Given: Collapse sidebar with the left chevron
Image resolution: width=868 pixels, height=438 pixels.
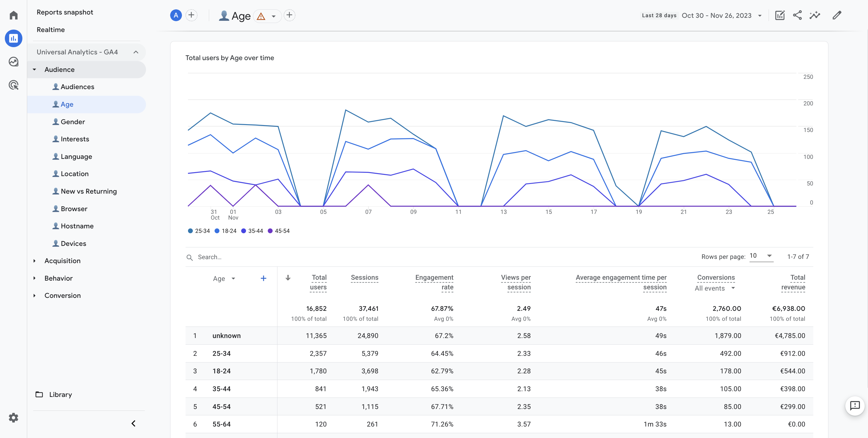Looking at the screenshot, I should point(134,424).
